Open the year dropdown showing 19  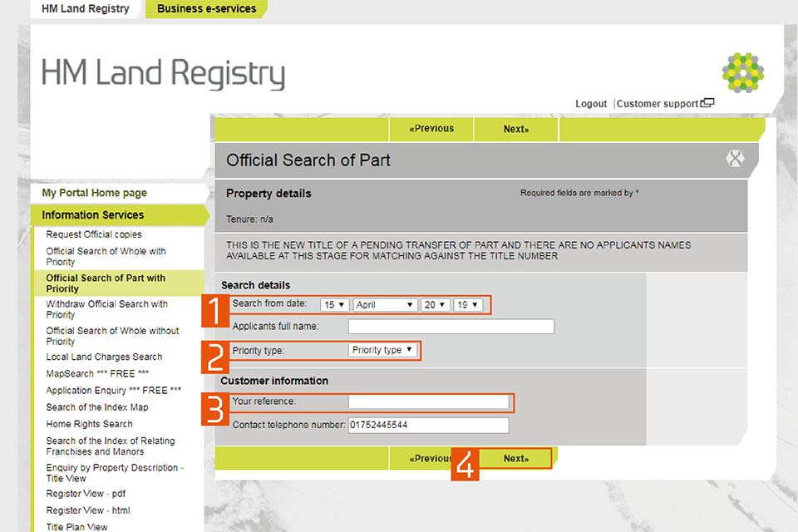pos(468,305)
